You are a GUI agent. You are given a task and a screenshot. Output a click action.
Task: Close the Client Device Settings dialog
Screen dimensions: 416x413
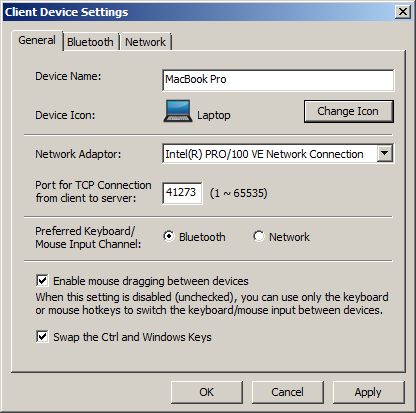tap(403, 12)
